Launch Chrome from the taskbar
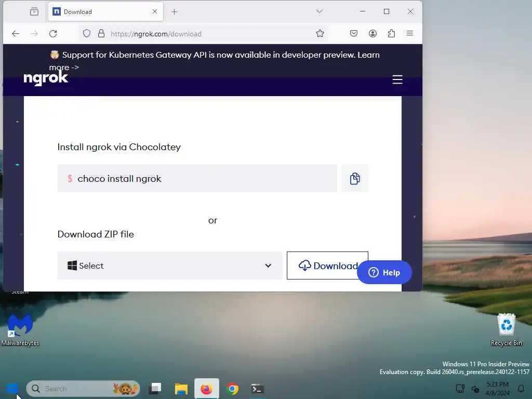Image resolution: width=532 pixels, height=399 pixels. point(232,389)
